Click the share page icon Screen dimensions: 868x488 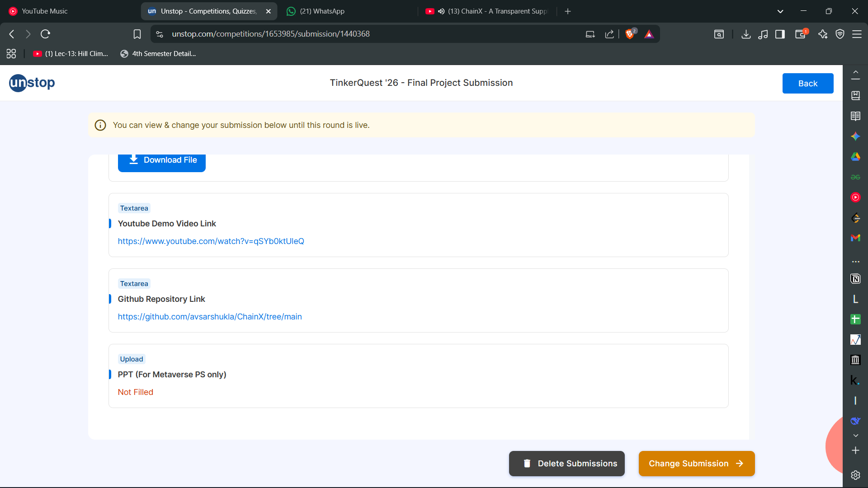609,34
